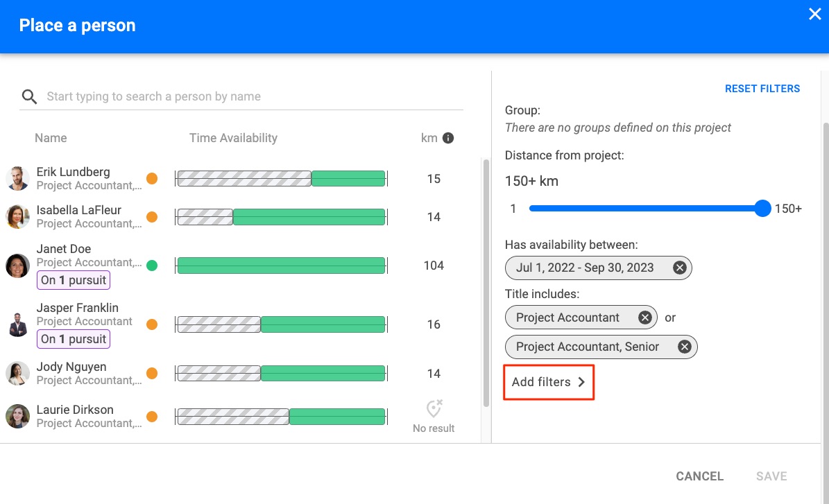Remove the Jul 1, 2022 - Sep 30, 2023 filter
Screen dimensions: 829x504
coord(679,268)
